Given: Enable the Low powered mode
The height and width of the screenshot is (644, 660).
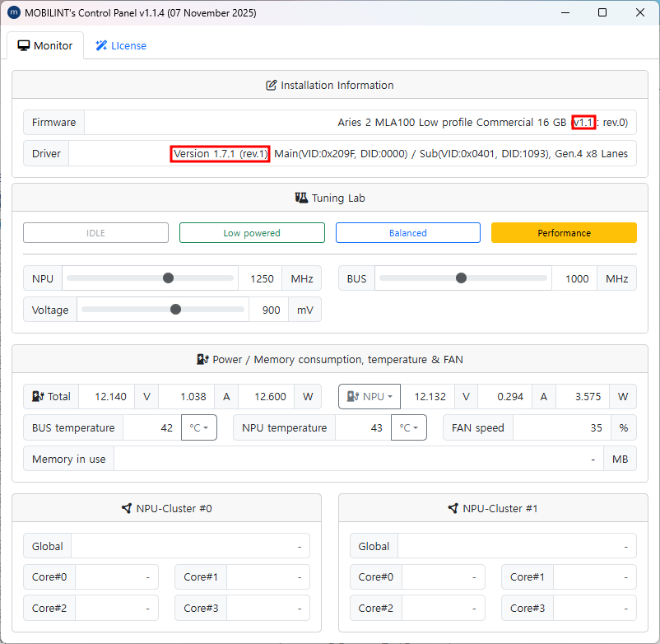Looking at the screenshot, I should pyautogui.click(x=252, y=233).
